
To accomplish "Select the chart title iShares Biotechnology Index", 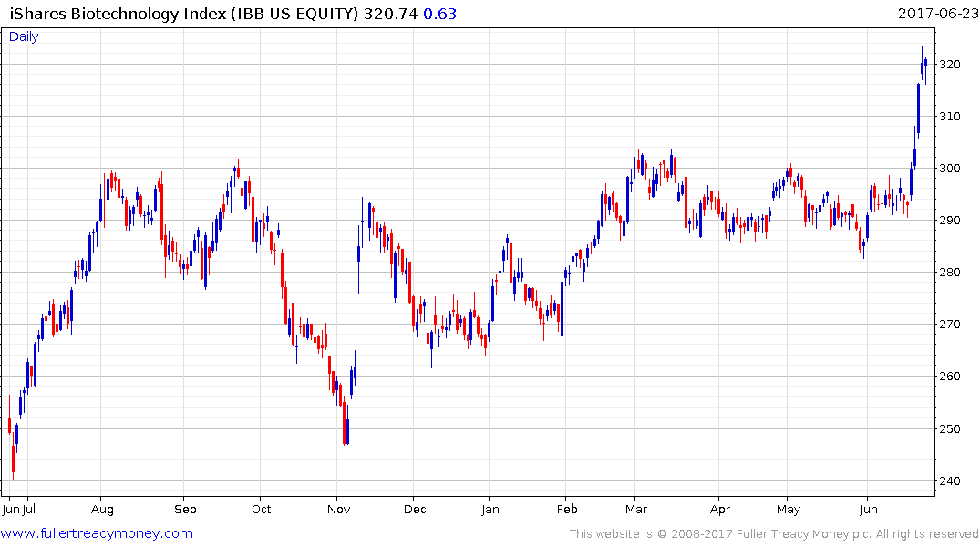I will click(119, 13).
